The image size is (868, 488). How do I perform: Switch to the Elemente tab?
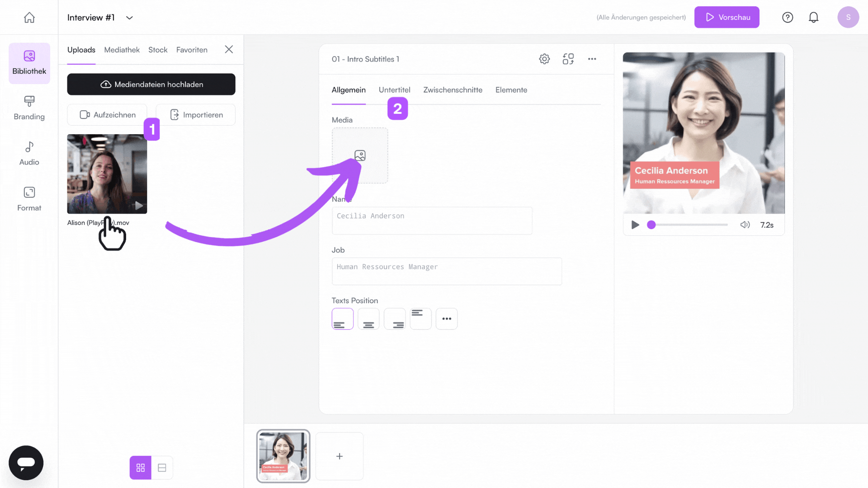point(511,90)
